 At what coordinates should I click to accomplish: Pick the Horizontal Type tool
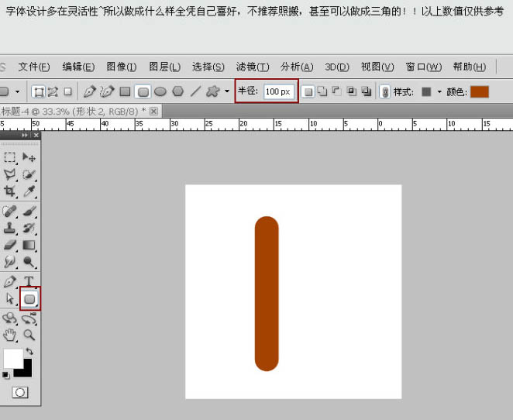[29, 281]
